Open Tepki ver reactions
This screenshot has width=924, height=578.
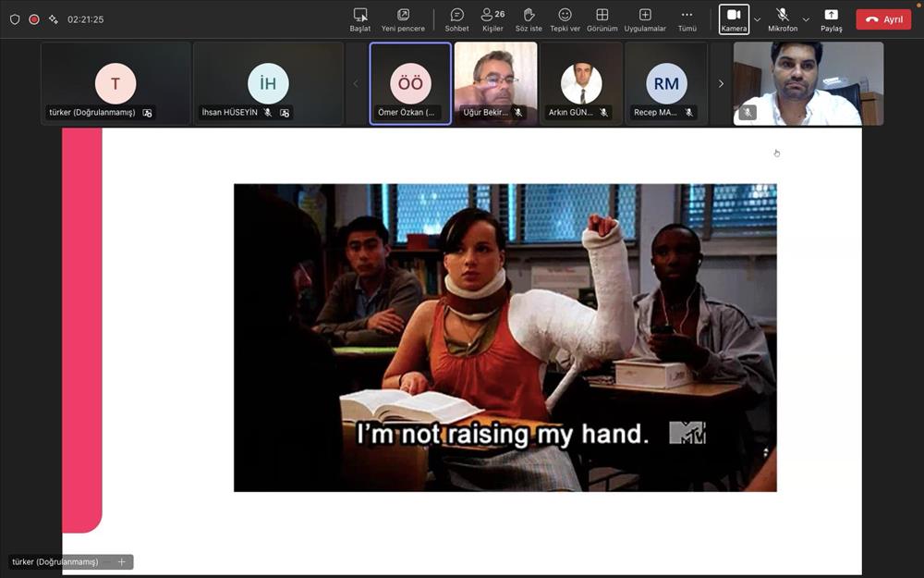tap(565, 19)
